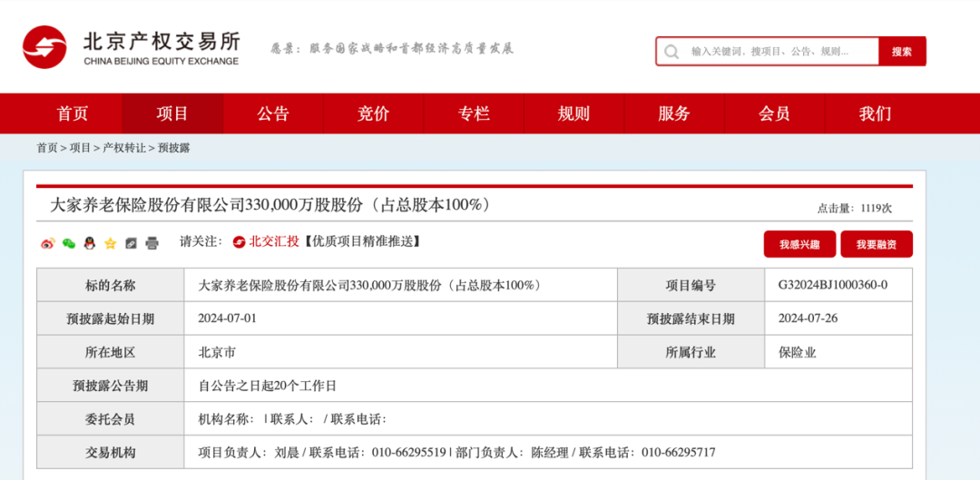Click the 北京市 region value

click(x=217, y=352)
